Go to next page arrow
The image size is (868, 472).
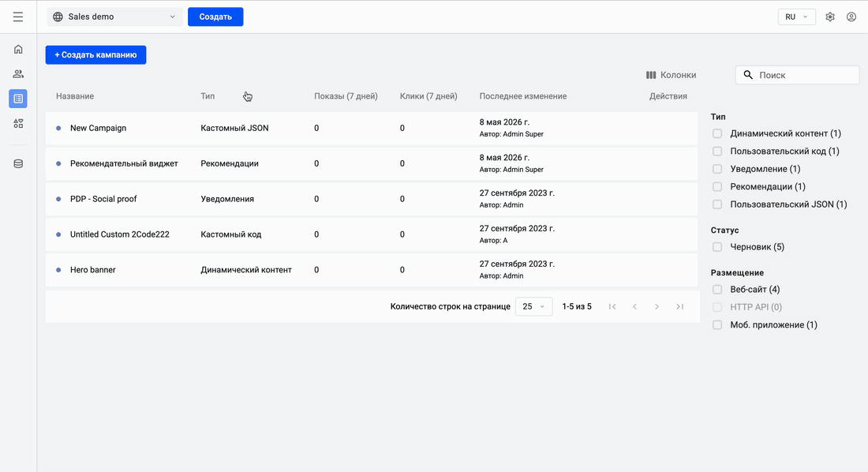[x=657, y=306]
